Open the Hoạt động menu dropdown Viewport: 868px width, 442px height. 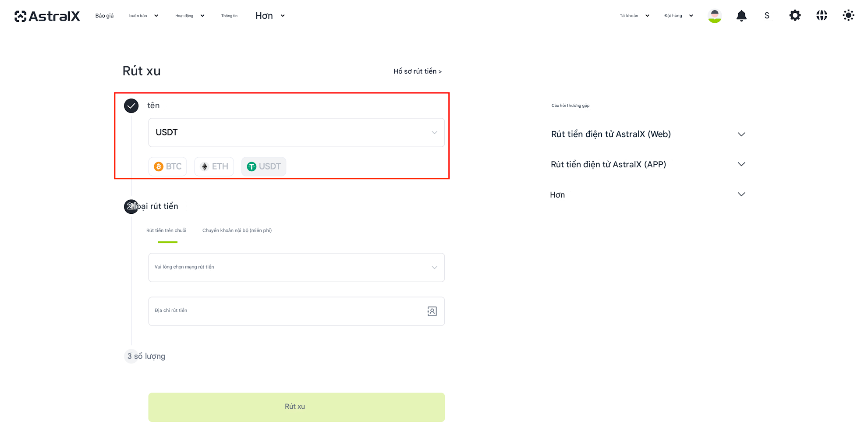click(190, 16)
